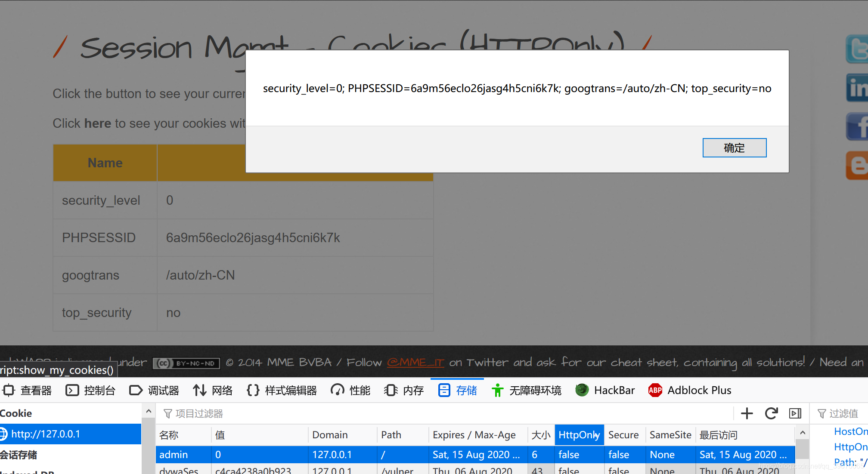
Task: Click the style editor braces icon
Action: [x=253, y=390]
